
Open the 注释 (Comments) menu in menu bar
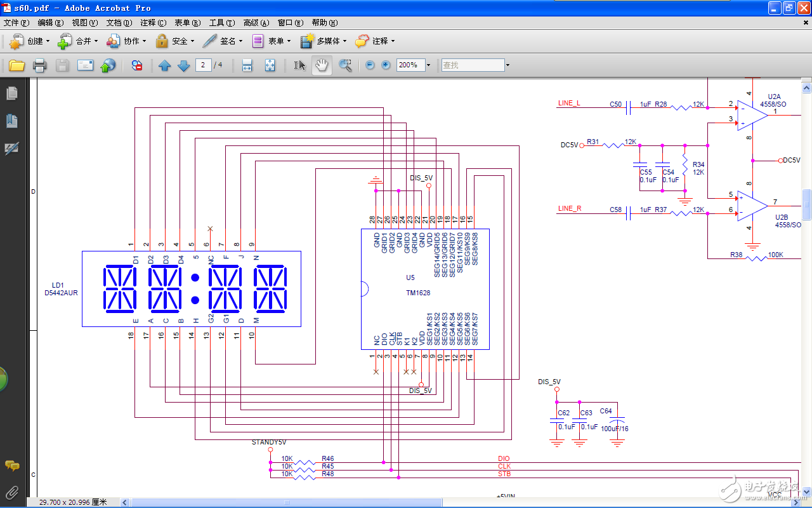154,23
